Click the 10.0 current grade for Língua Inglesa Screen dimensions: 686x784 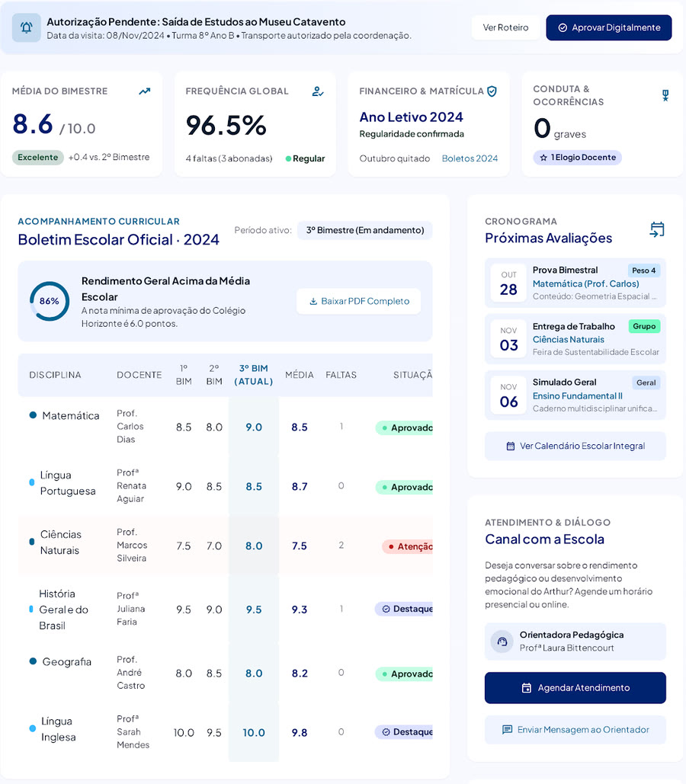[x=254, y=733]
